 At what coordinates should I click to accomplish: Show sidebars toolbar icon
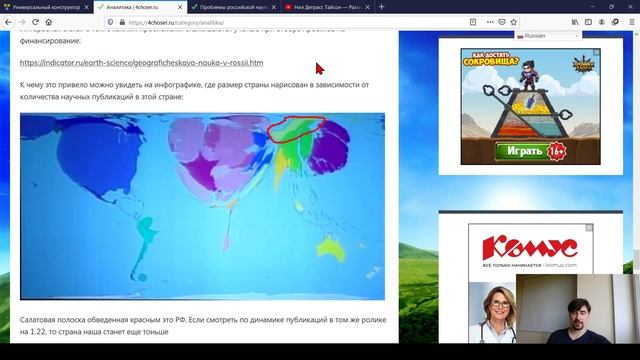click(588, 22)
